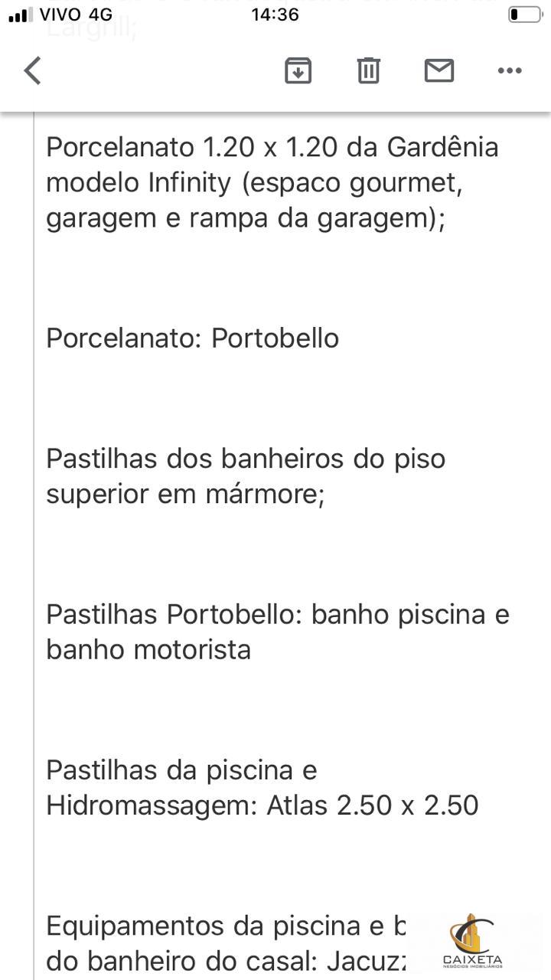The width and height of the screenshot is (551, 980).
Task: Archive this email with the box icon
Action: click(298, 70)
